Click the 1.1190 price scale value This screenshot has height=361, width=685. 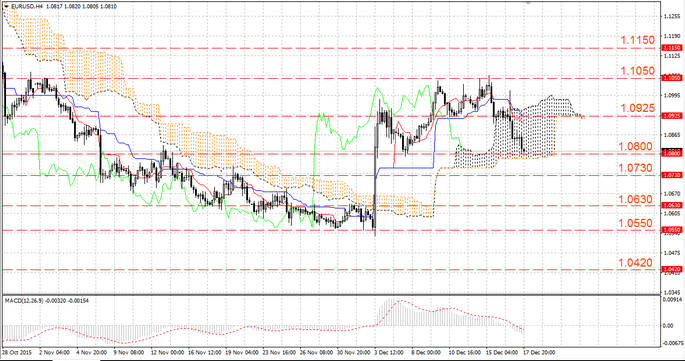[671, 36]
